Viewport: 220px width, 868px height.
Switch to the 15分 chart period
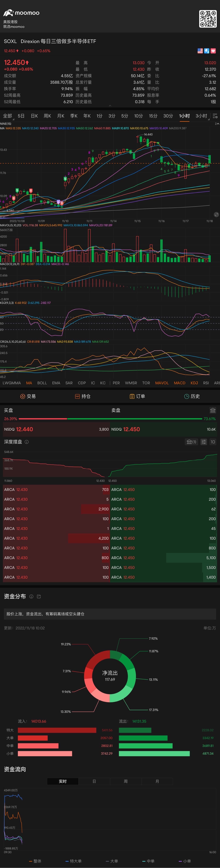[153, 116]
